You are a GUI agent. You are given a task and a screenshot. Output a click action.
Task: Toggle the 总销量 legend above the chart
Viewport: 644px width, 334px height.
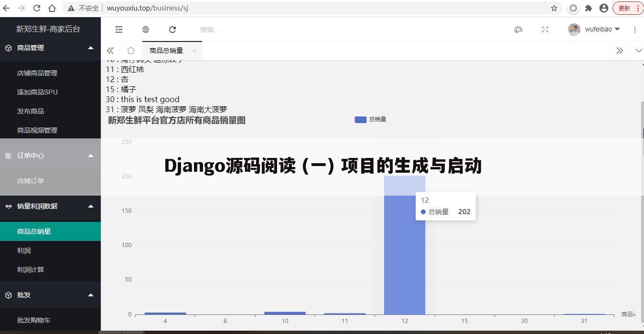(377, 119)
